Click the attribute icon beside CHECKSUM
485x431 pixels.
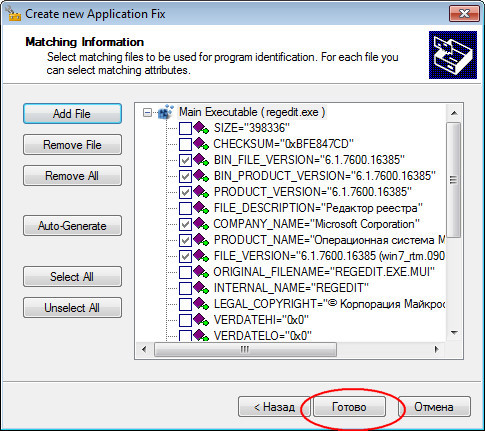point(201,144)
